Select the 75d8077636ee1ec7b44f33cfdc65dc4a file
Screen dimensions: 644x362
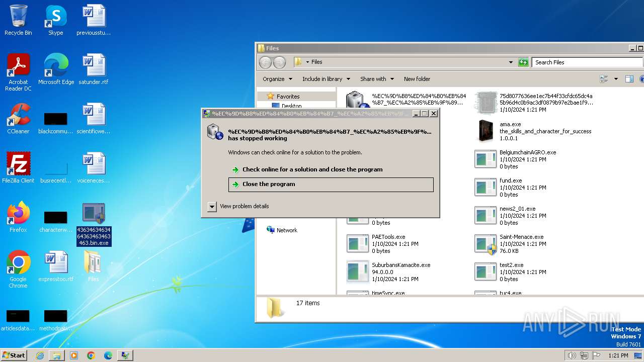click(534, 103)
